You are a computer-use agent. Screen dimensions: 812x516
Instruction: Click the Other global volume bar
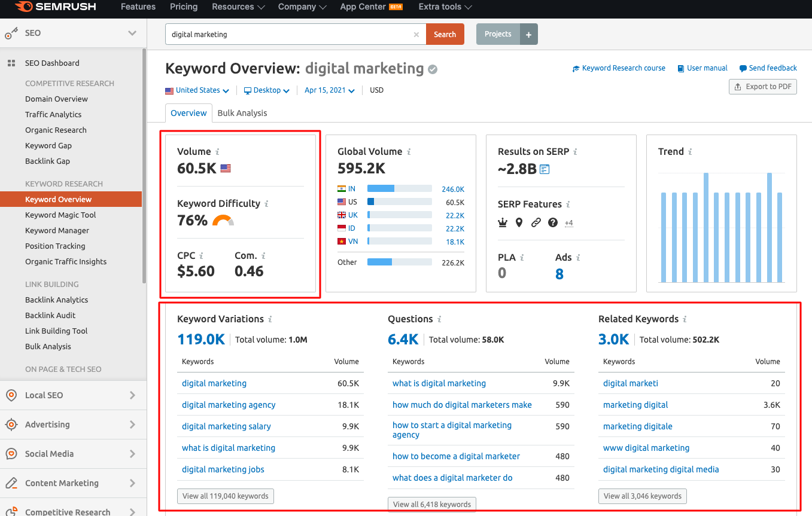click(400, 262)
